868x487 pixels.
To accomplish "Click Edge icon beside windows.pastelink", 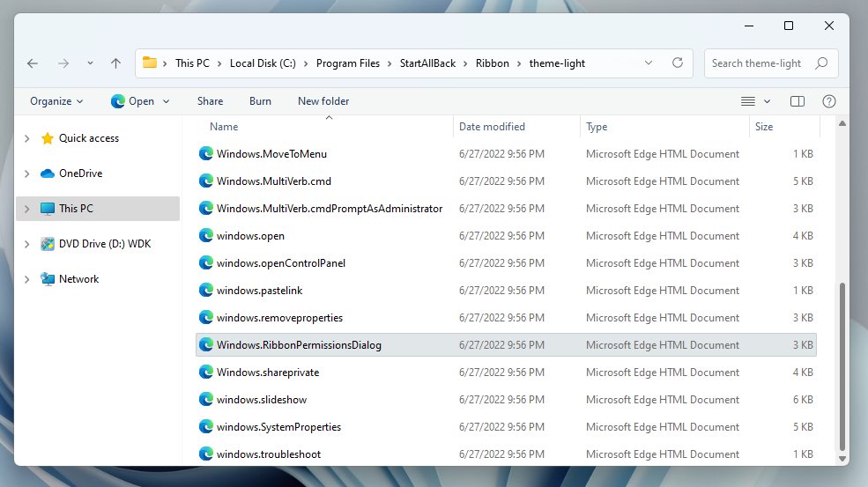I will click(x=206, y=291).
